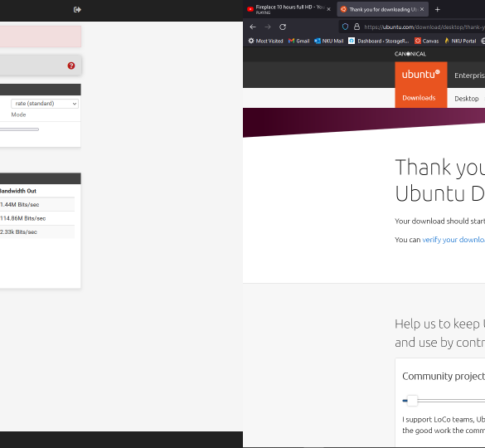Switch to the Fireplace 10 hours tab

pyautogui.click(x=289, y=9)
